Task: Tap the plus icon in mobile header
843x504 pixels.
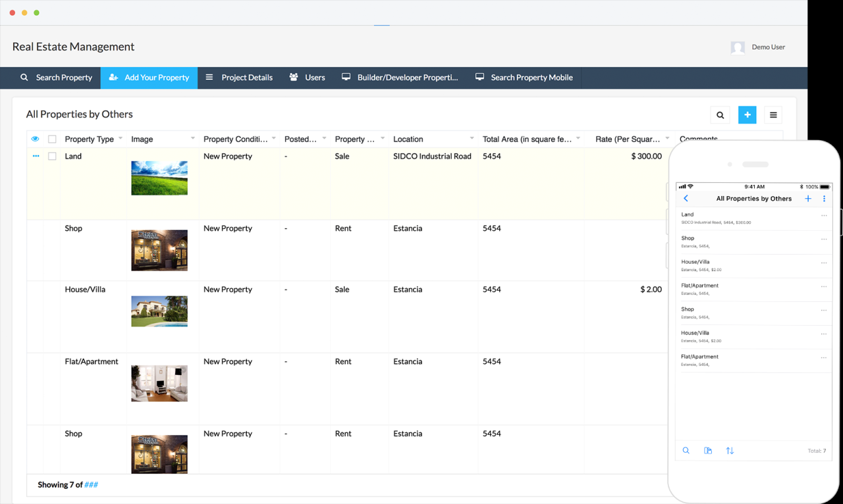Action: coord(807,198)
